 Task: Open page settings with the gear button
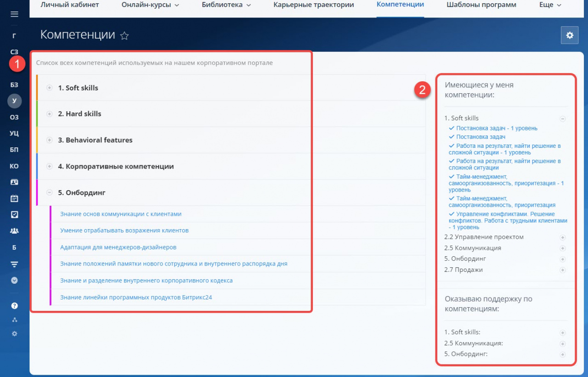(x=570, y=35)
